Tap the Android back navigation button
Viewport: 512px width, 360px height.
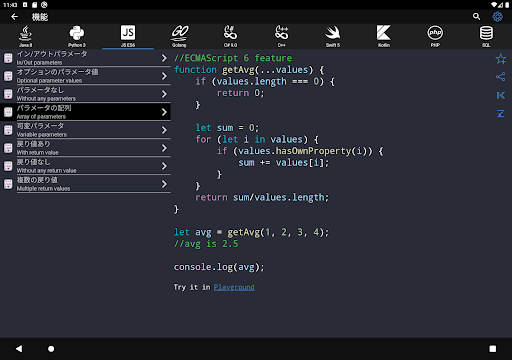(x=19, y=349)
